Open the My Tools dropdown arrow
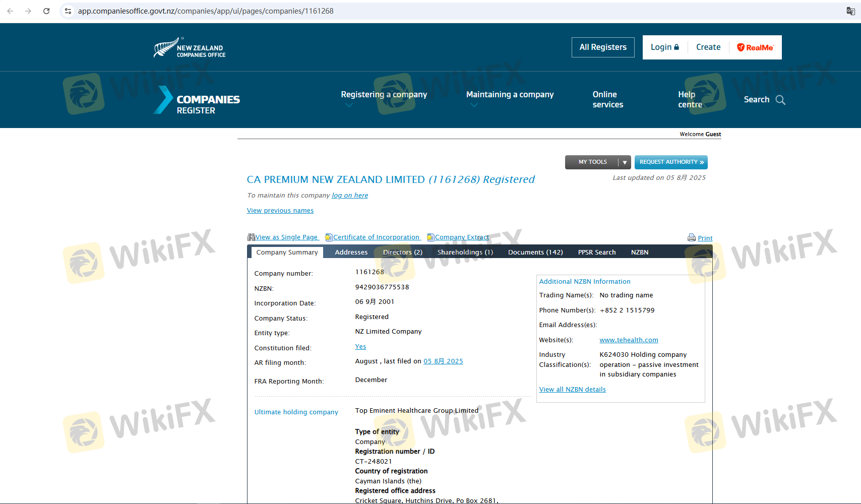Screen dimensions: 861x504 pyautogui.click(x=625, y=162)
